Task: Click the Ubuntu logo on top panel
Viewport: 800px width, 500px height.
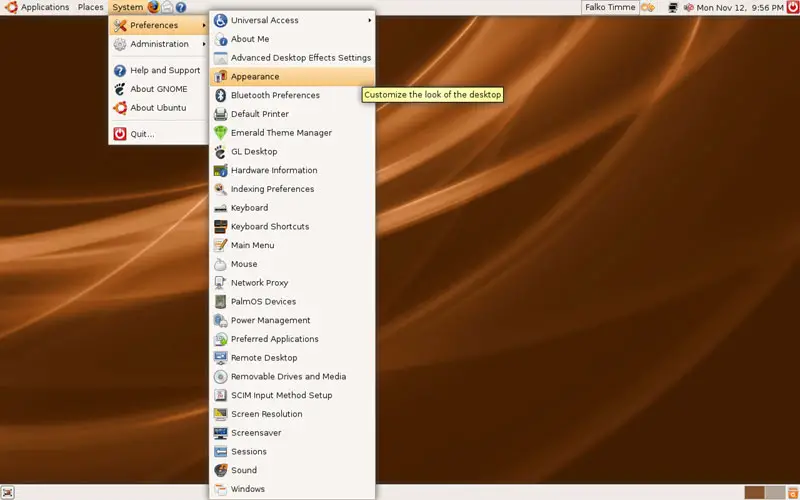Action: [11, 7]
